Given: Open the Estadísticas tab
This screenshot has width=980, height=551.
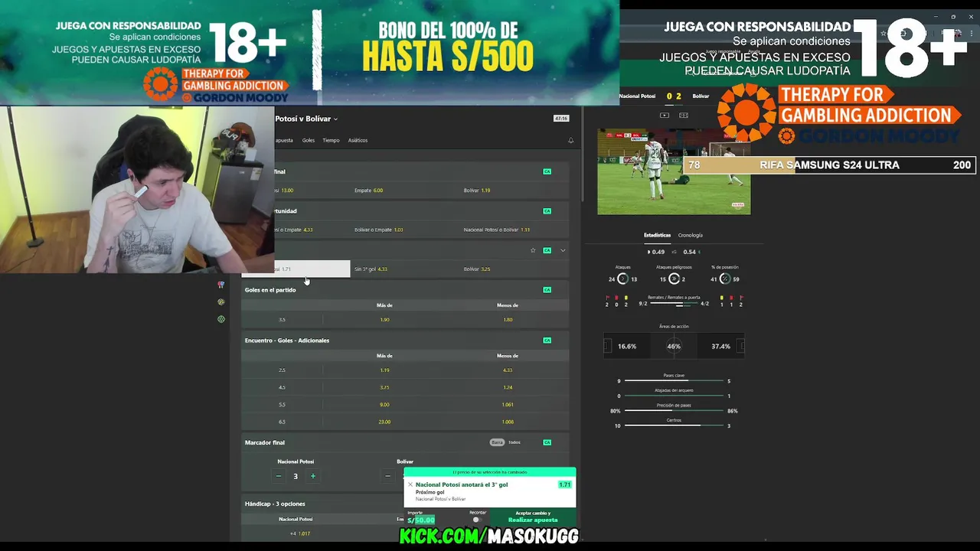Looking at the screenshot, I should click(x=657, y=235).
